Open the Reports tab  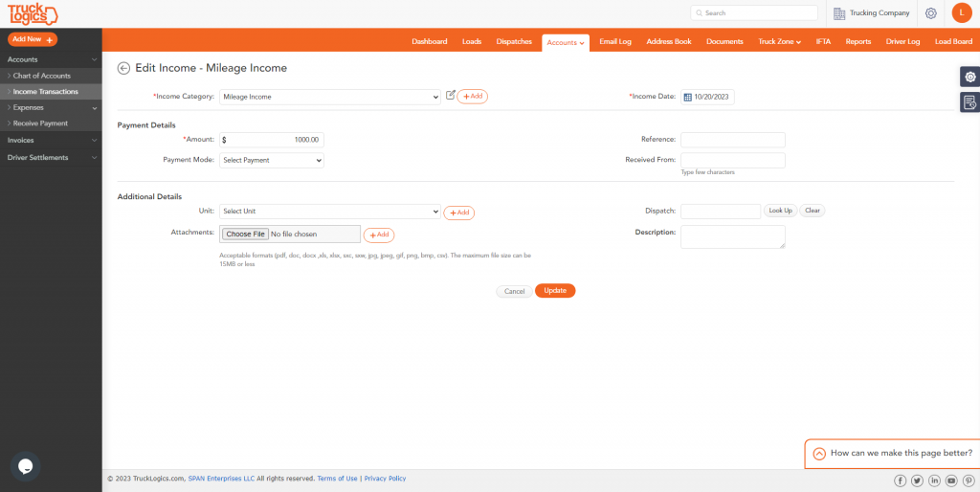click(858, 42)
